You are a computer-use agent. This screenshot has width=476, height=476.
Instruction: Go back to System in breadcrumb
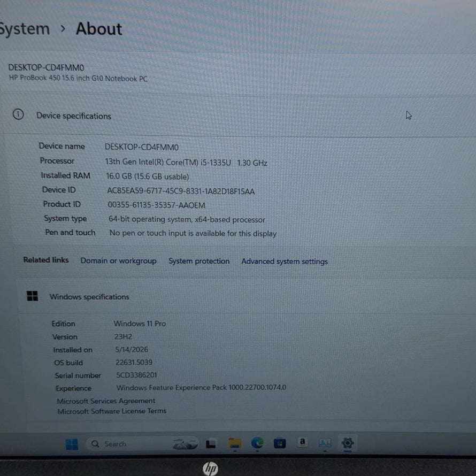click(24, 29)
